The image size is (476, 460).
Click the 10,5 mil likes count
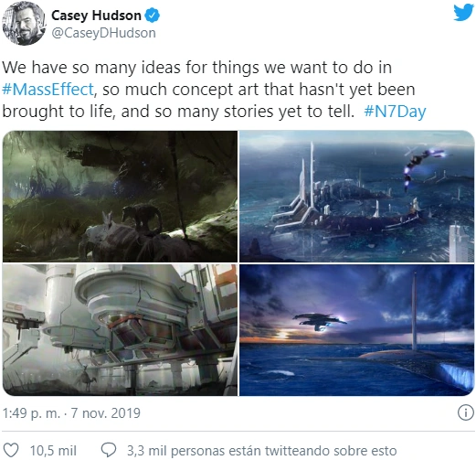[53, 451]
